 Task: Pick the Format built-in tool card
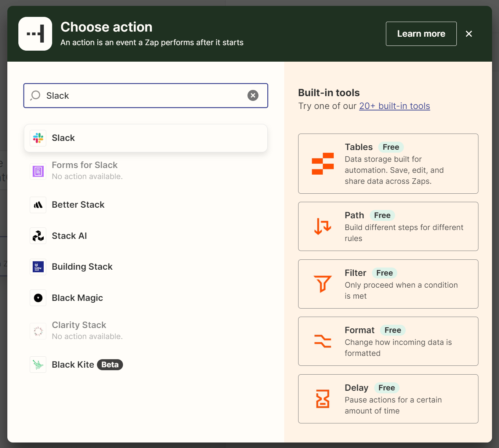[x=388, y=341]
